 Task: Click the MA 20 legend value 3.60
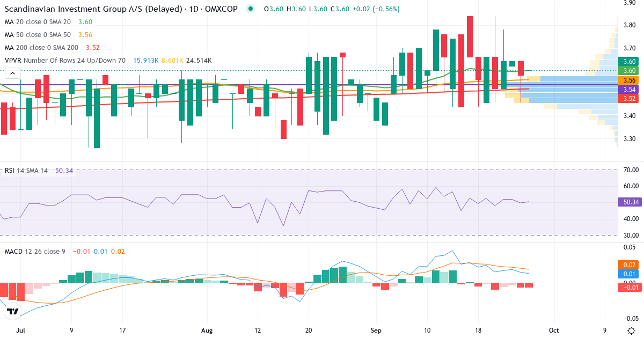pos(85,22)
